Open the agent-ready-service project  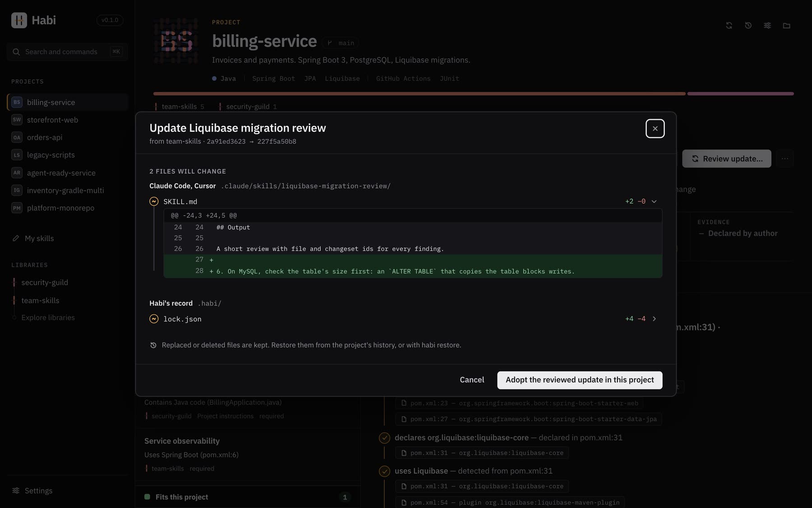pos(68,173)
